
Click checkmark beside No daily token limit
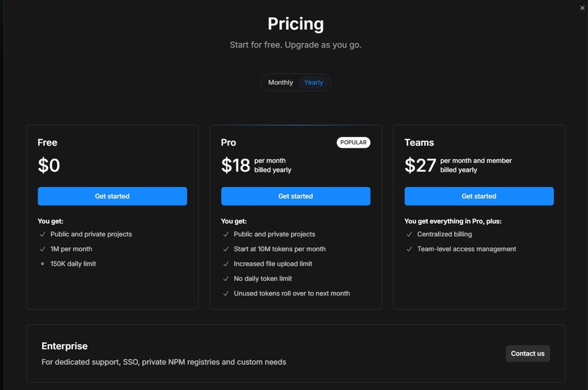click(x=226, y=279)
